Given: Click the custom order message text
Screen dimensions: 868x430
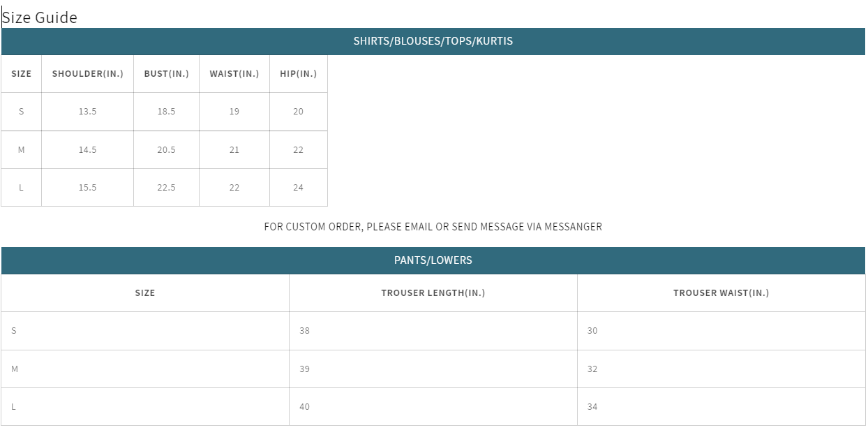Looking at the screenshot, I should coord(433,227).
